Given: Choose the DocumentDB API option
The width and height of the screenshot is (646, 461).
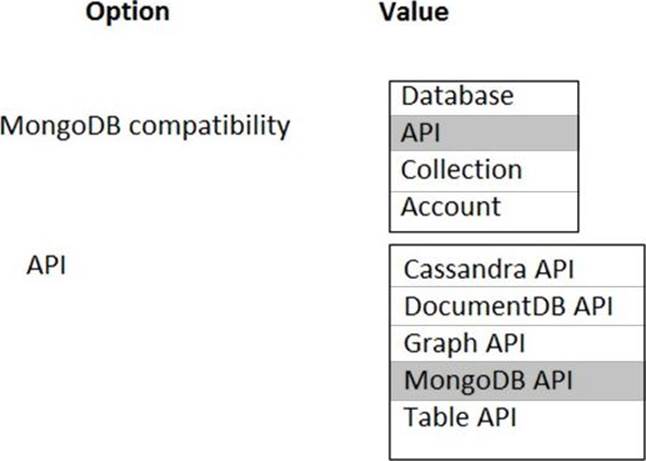Looking at the screenshot, I should coord(516,306).
